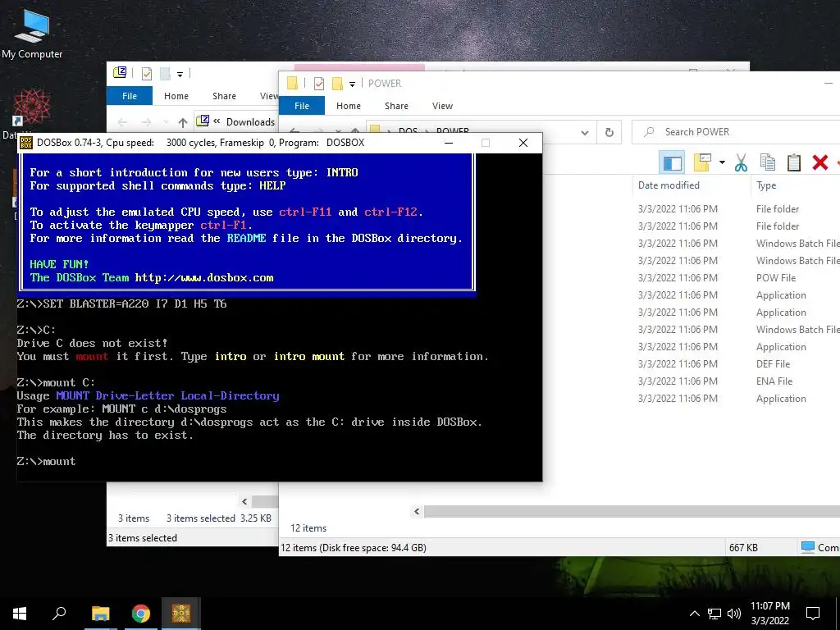The width and height of the screenshot is (840, 630).
Task: Click the folder icon in POWER window title bar
Action: [x=292, y=83]
